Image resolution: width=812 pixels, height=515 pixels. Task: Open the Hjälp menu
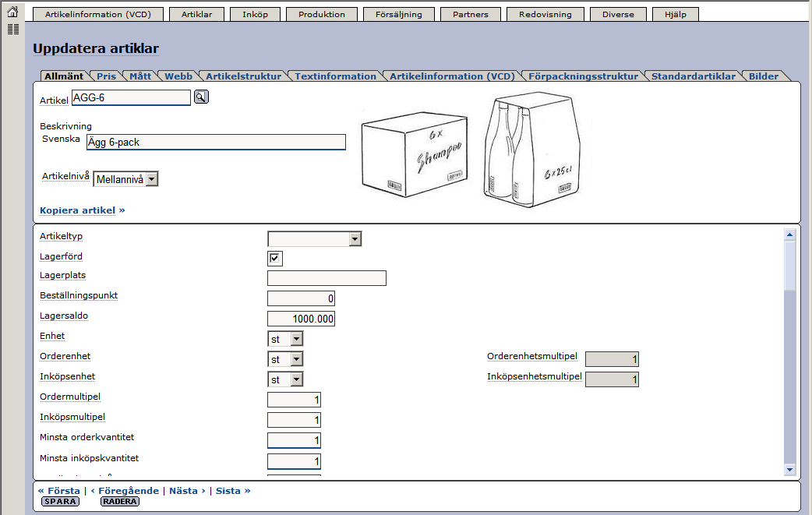[x=676, y=15]
